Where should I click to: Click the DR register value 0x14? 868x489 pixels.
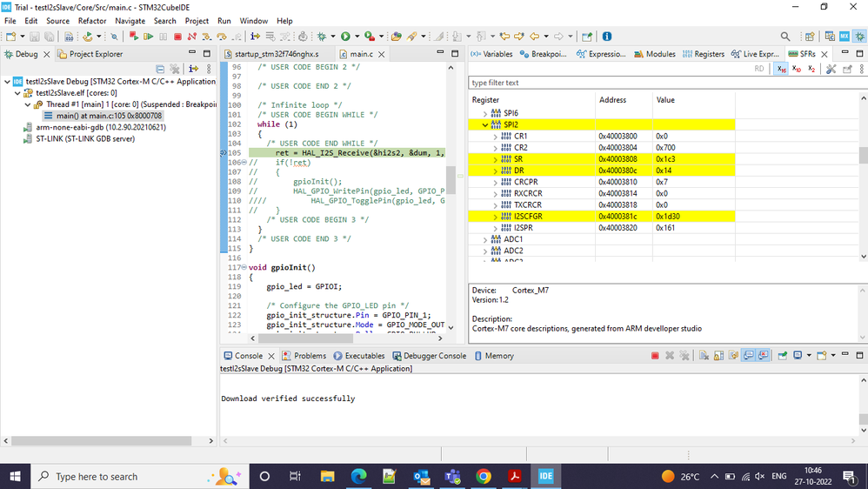664,171
